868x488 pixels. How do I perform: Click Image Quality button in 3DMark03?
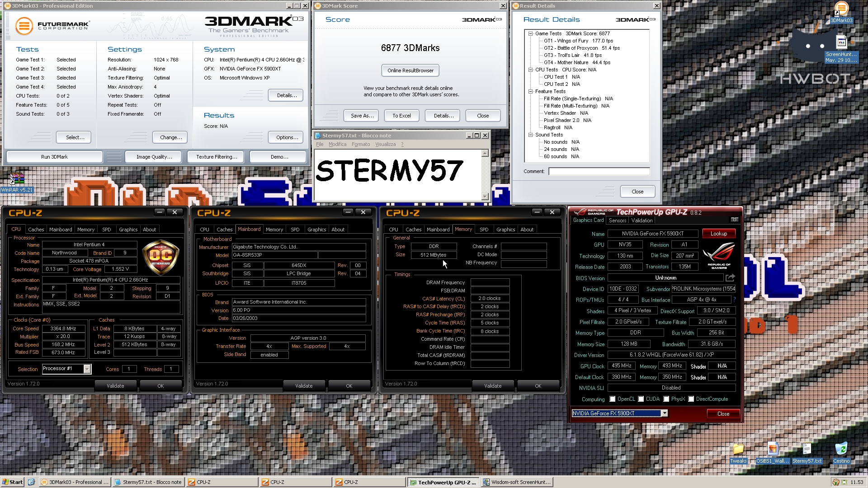(x=154, y=157)
